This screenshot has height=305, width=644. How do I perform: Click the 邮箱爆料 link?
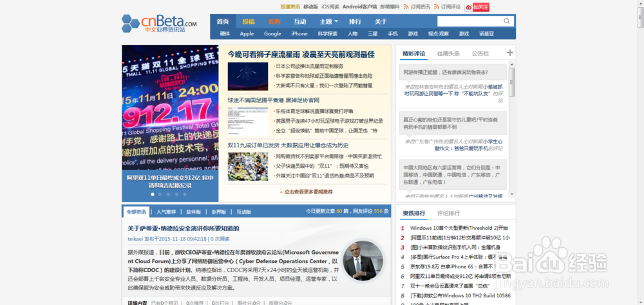click(390, 6)
